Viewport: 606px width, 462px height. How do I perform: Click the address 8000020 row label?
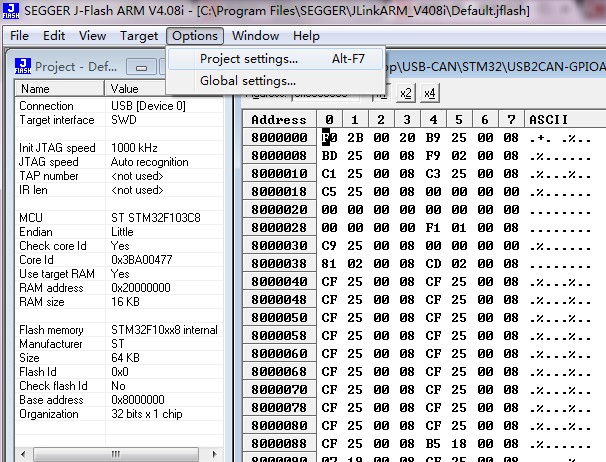click(279, 210)
